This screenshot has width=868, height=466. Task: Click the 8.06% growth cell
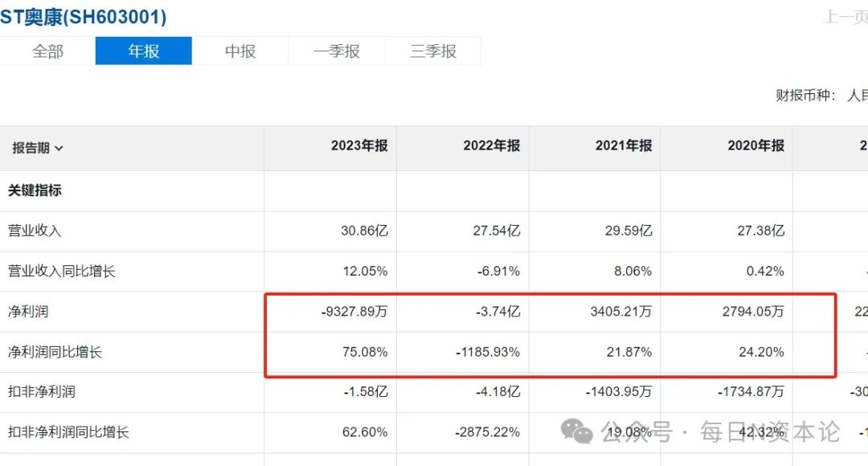click(633, 272)
